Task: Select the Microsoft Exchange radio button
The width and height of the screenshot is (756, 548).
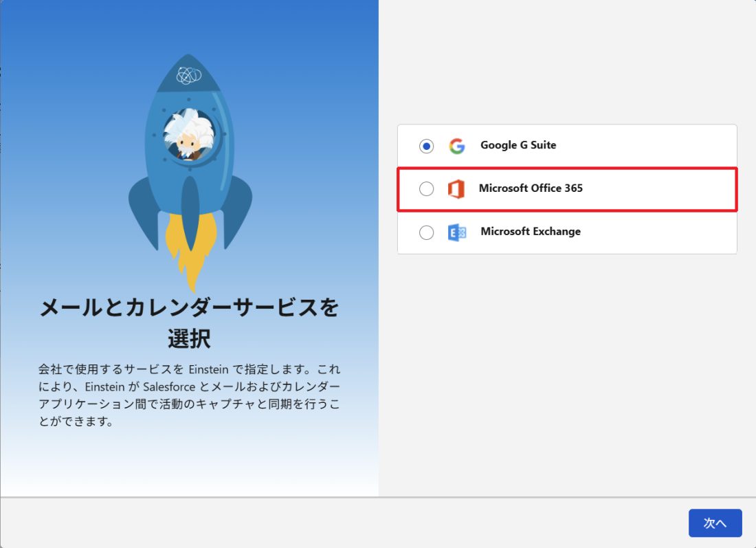Action: click(x=426, y=232)
